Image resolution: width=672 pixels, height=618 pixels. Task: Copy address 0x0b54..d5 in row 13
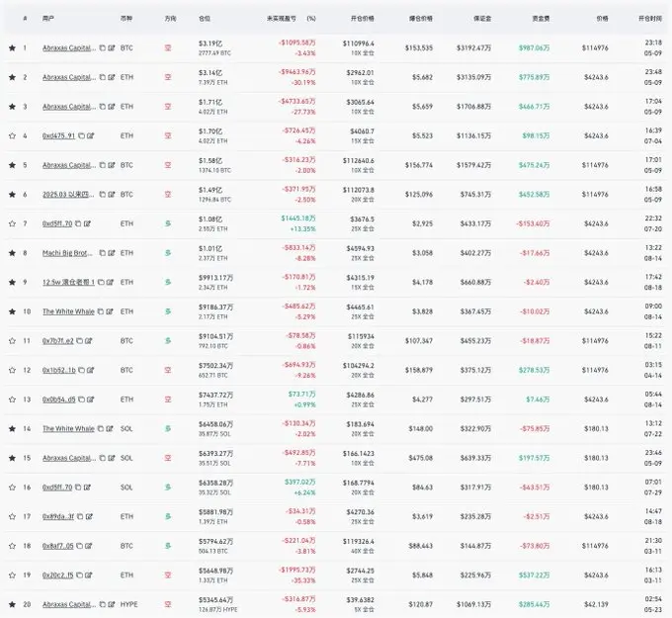coord(81,399)
